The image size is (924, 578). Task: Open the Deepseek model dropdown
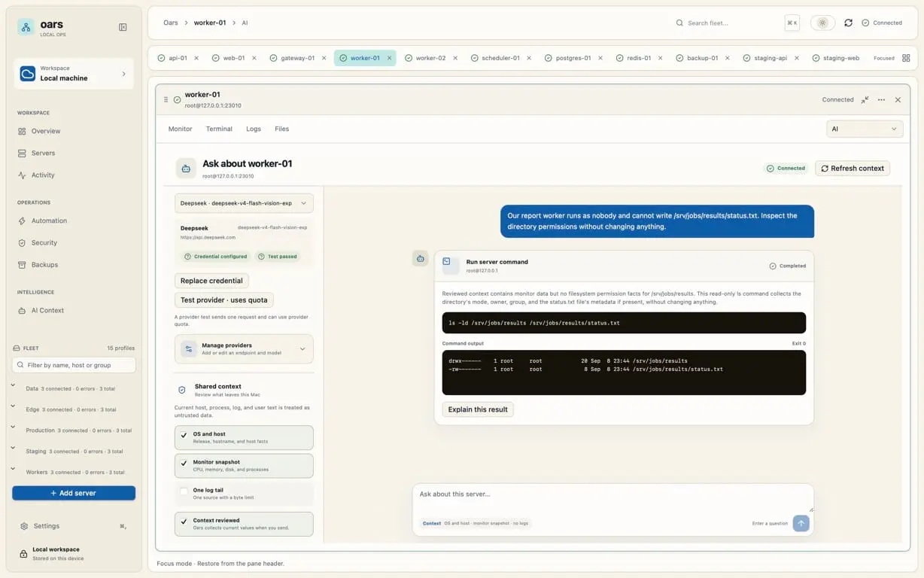coord(244,203)
